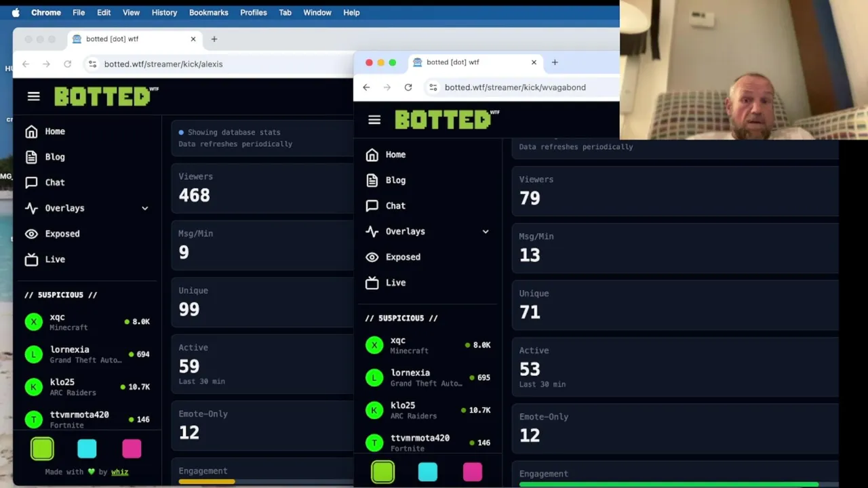
Task: Open the Apple menu
Action: click(x=16, y=12)
